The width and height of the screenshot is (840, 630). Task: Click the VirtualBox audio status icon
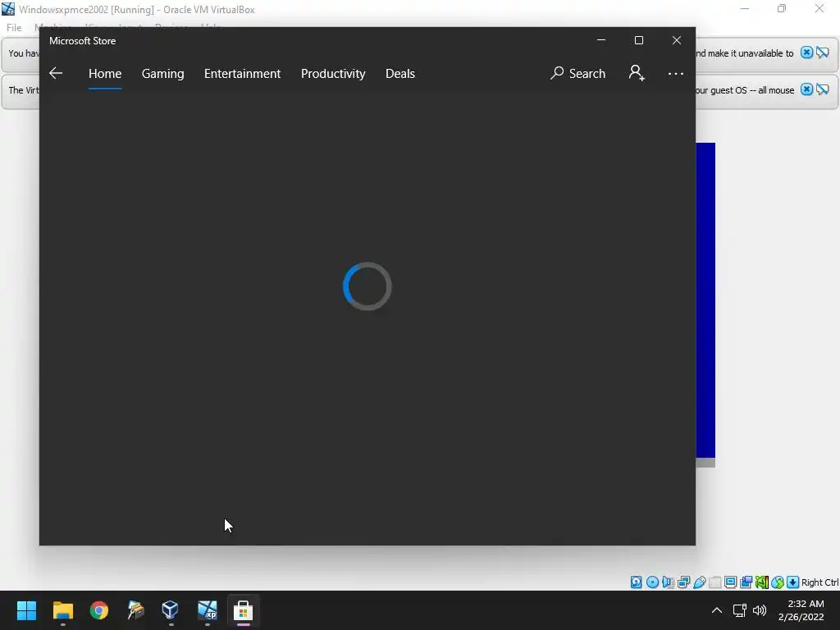tap(668, 582)
